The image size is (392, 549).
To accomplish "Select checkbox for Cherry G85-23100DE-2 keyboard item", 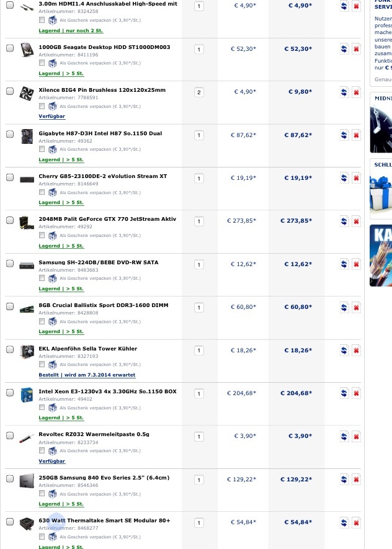I will [9, 177].
